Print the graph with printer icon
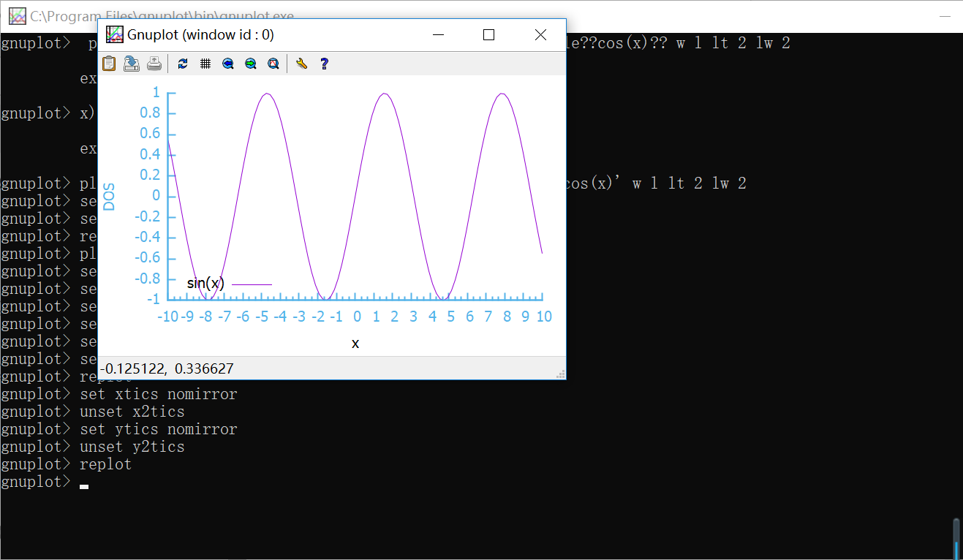Screen dimensions: 963x560 tap(154, 64)
